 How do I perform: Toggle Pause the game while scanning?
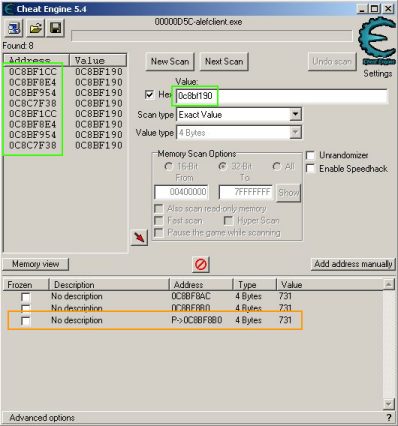pos(159,233)
